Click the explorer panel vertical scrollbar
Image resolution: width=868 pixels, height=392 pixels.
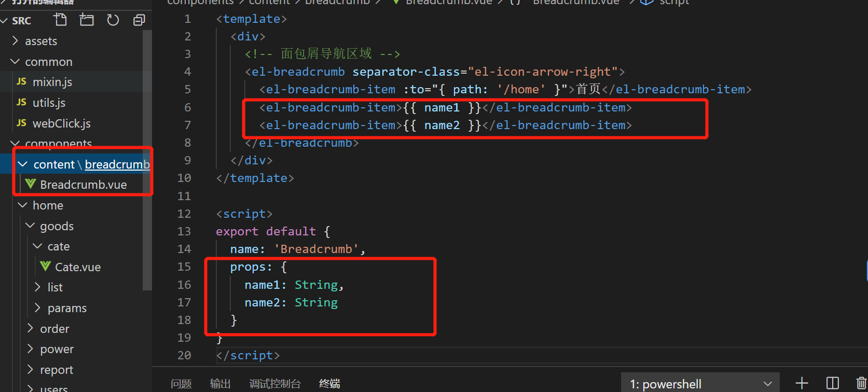pos(147,161)
